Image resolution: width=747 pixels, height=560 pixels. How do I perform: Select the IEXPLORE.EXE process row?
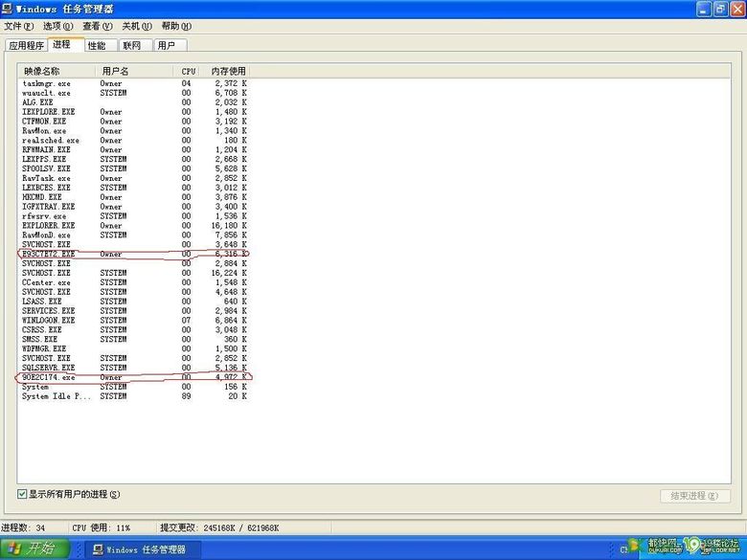(134, 112)
